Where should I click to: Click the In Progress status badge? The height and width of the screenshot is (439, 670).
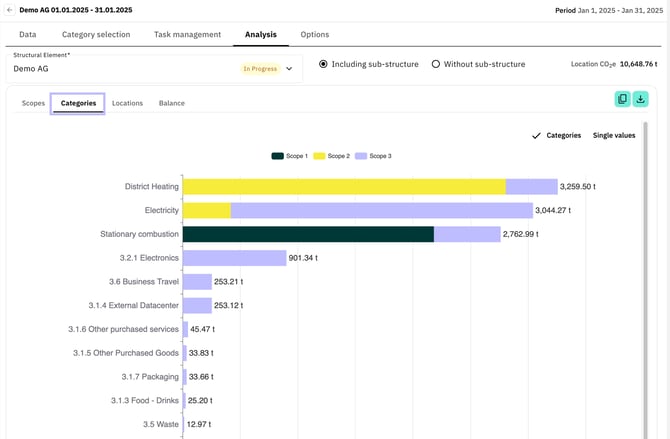pos(259,69)
